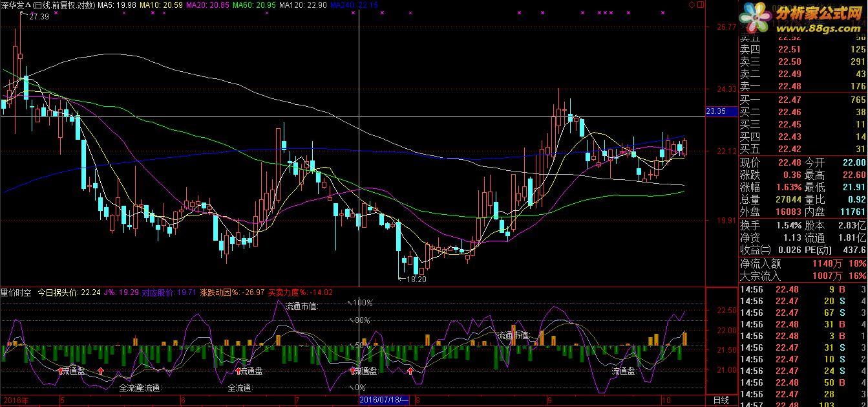Click the chart title 深华发A
The image size is (868, 407).
pos(16,5)
